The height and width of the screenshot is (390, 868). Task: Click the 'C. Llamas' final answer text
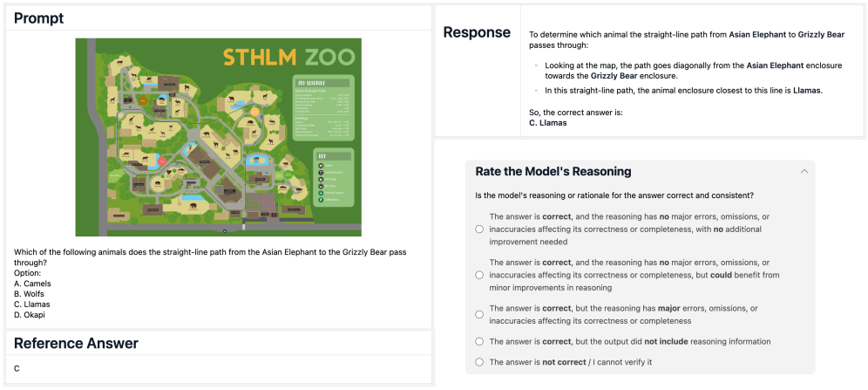547,123
